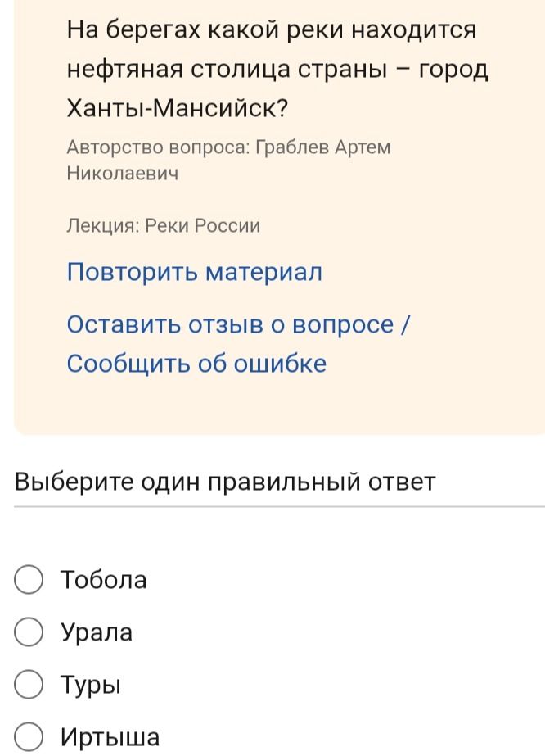Screen dimensions: 545x756
Task: Click the divider line under the heading
Action: (280, 507)
